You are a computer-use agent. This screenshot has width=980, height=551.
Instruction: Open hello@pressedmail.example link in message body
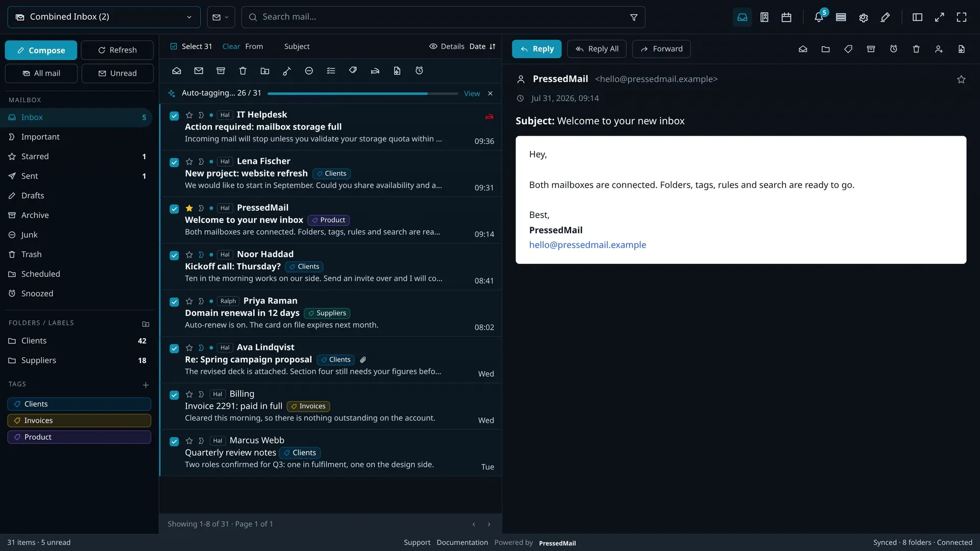pos(587,245)
